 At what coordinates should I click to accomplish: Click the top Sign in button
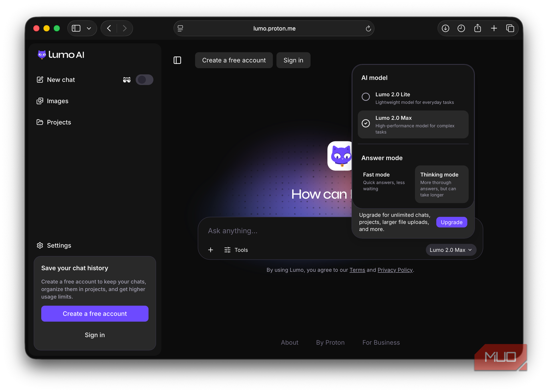click(293, 60)
